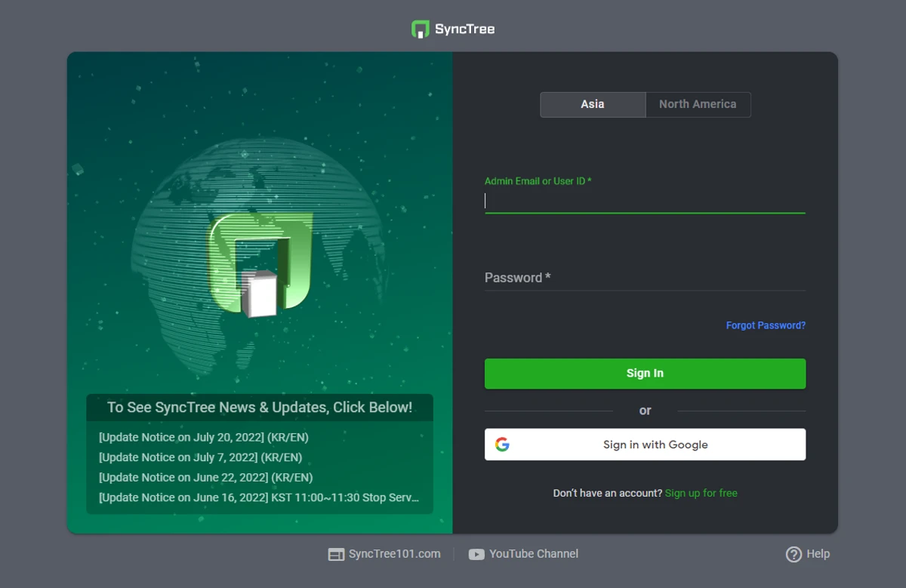Click the Help question mark icon
The image size is (906, 588).
coord(794,554)
